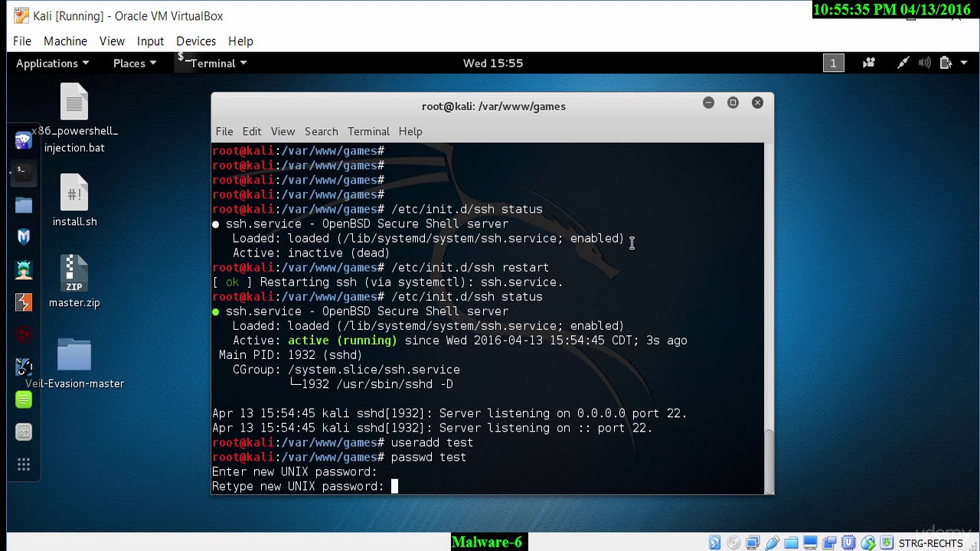The height and width of the screenshot is (551, 980).
Task: Open terminal Help menu
Action: click(x=410, y=132)
